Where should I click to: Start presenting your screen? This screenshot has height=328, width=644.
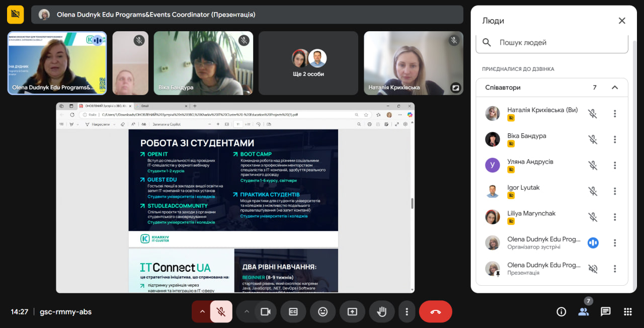coord(352,311)
